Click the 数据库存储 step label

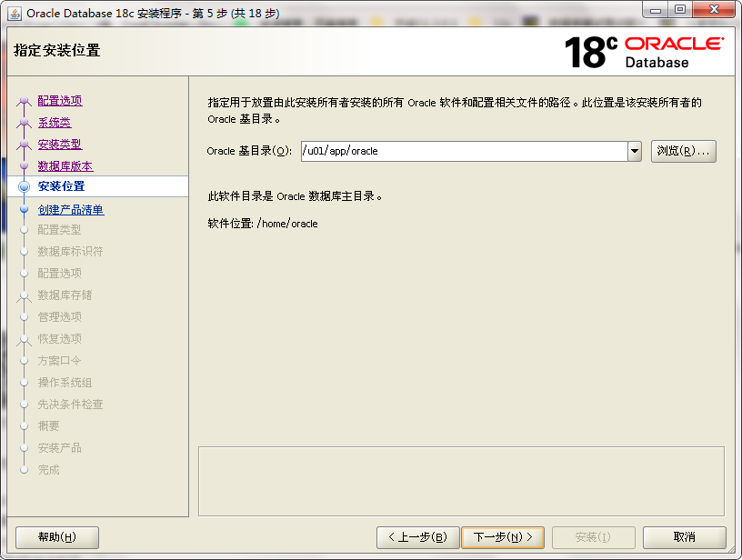pos(65,295)
